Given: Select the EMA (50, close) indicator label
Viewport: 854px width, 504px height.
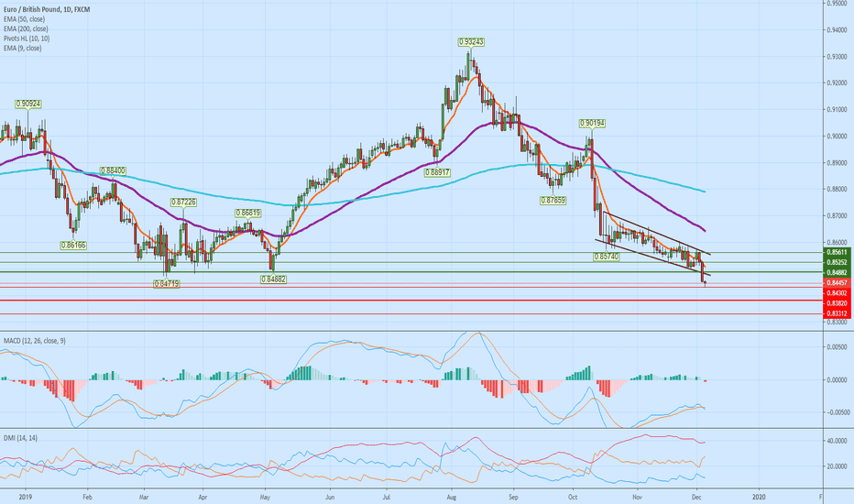Looking at the screenshot, I should tap(27, 16).
